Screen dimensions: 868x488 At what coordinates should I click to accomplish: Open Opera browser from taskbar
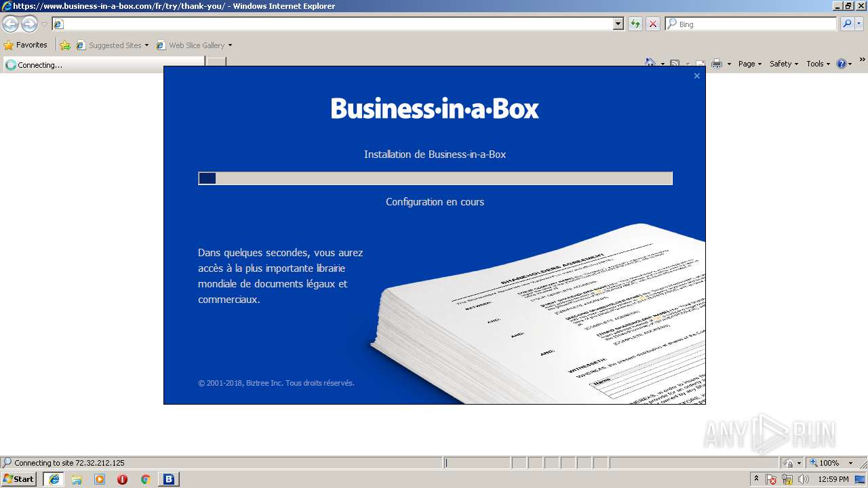[123, 479]
